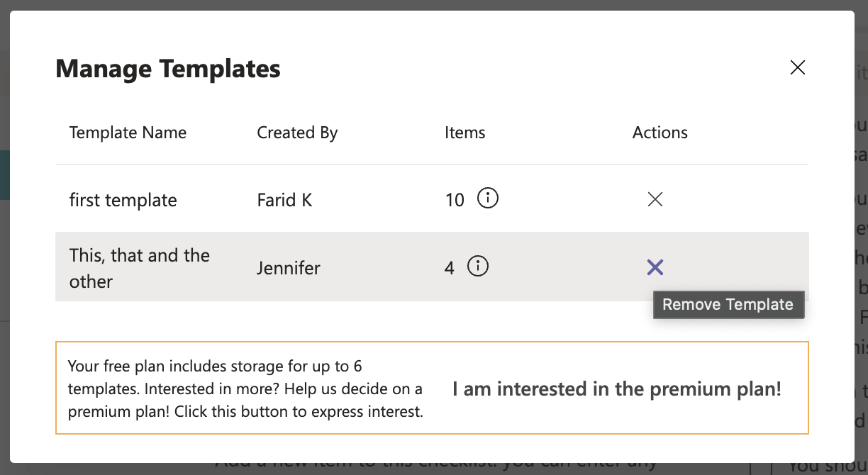Close the Manage Templates dialog
This screenshot has height=475, width=868.
tap(798, 67)
